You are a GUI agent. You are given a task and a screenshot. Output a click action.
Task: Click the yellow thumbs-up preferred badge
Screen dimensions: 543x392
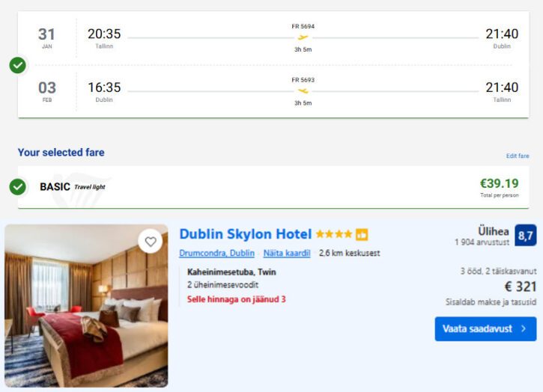362,234
